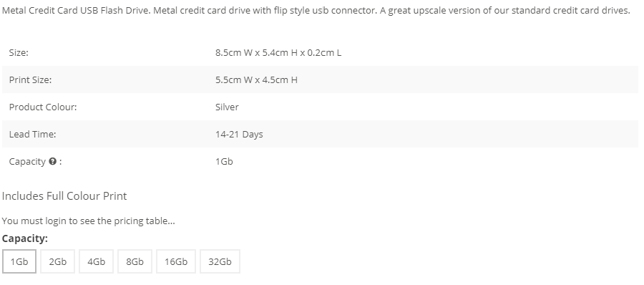Choose the 2Gb capacity option
This screenshot has height=285, width=644.
click(57, 261)
